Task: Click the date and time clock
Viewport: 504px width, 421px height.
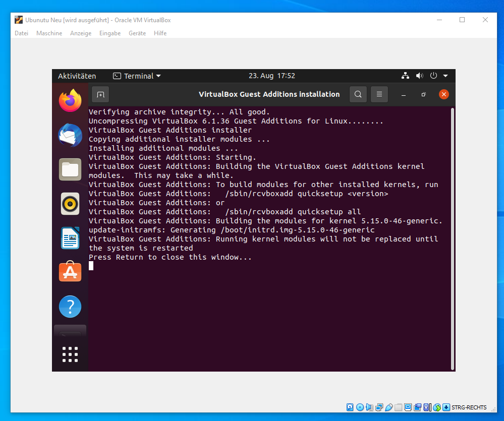Action: (x=272, y=76)
